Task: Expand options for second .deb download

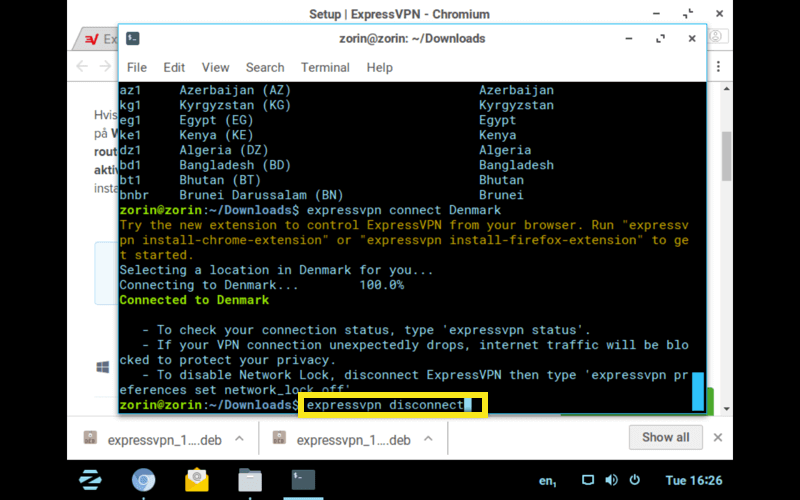Action: tap(429, 438)
